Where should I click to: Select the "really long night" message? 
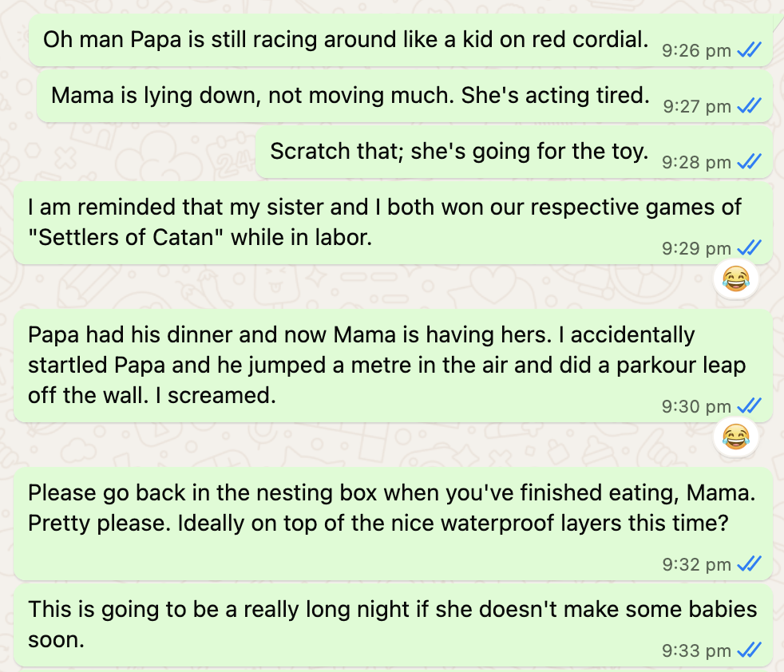coord(383,624)
